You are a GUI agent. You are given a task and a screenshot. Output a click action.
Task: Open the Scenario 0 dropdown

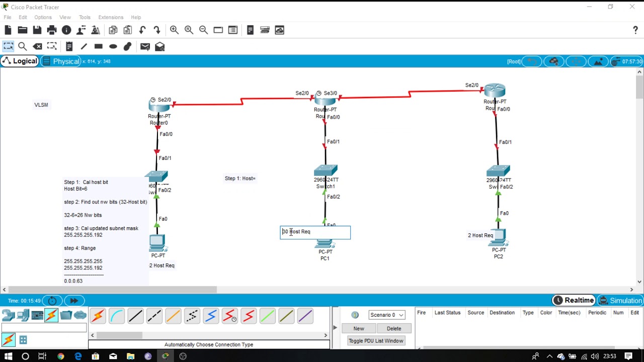pos(386,315)
